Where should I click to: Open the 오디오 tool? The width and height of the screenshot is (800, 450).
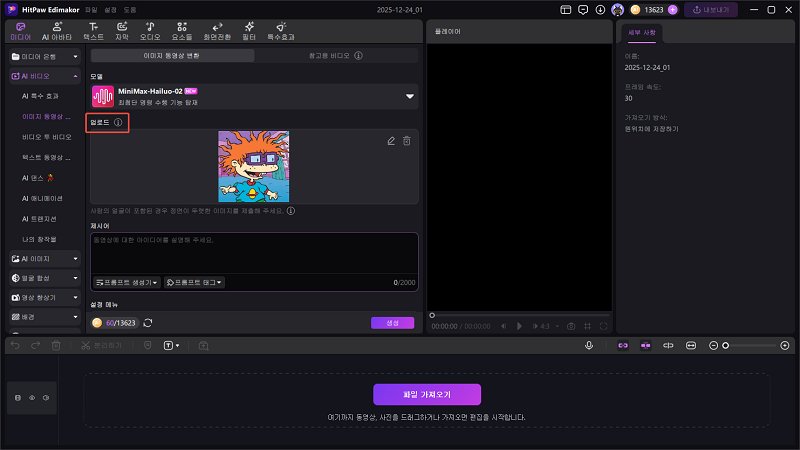click(x=150, y=31)
